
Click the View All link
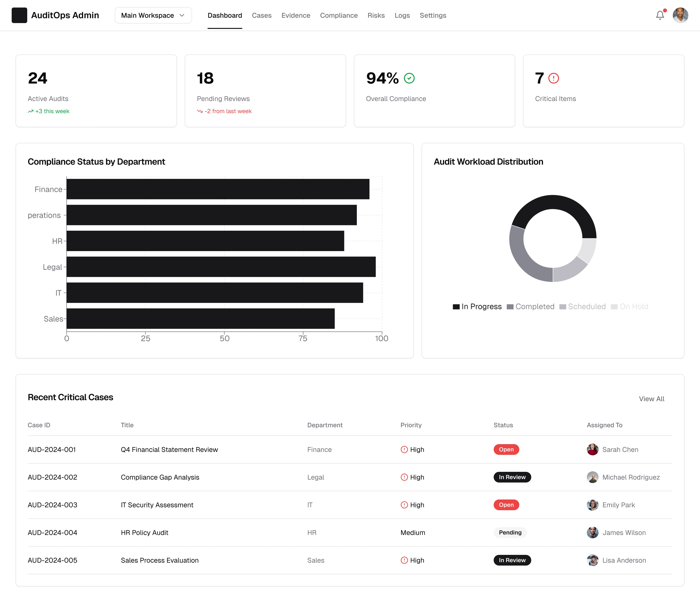point(651,398)
